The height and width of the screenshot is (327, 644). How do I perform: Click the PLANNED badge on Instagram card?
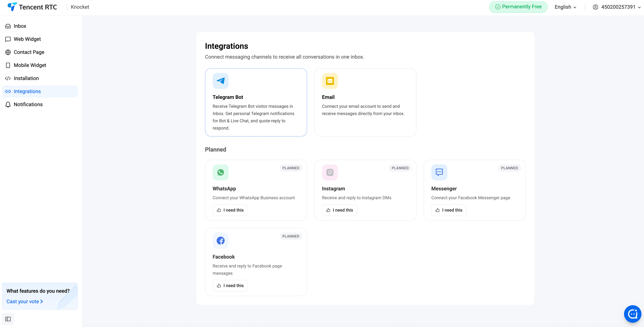[x=400, y=168]
